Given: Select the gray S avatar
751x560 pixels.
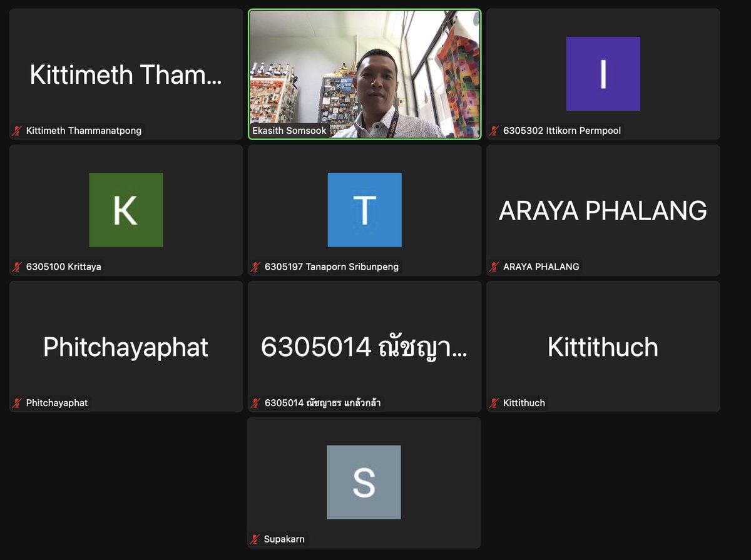Looking at the screenshot, I should tap(364, 482).
